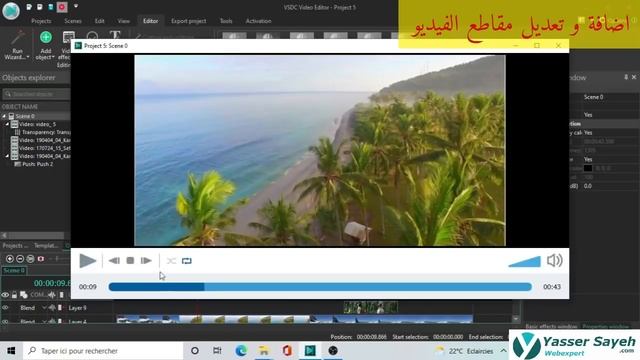Image resolution: width=640 pixels, height=360 pixels.
Task: Click the teal quick access icon
Action: click(51, 7)
